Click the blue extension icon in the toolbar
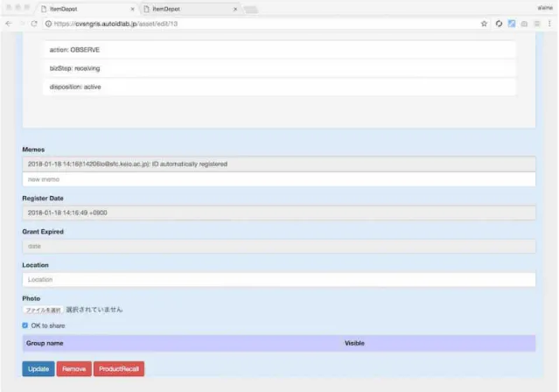 (x=512, y=24)
